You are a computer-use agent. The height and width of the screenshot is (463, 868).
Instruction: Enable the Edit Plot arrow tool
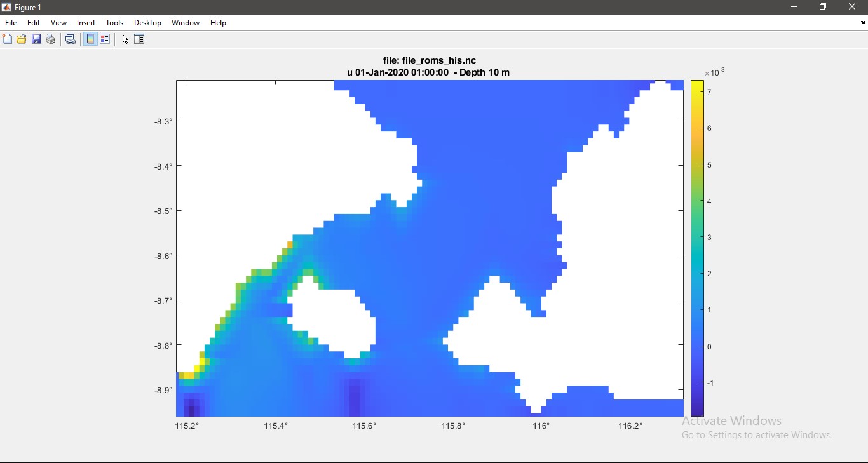point(125,39)
